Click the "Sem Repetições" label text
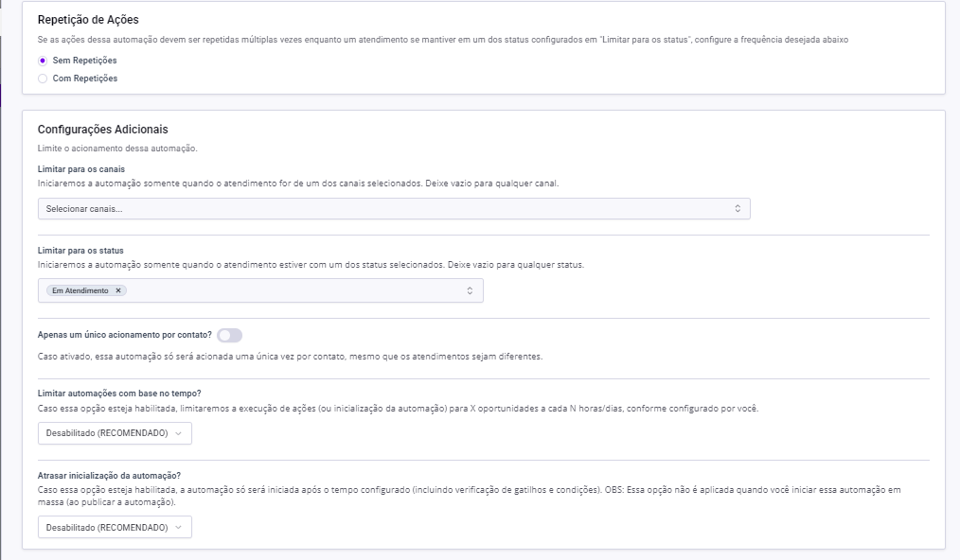Screen dimensions: 960x560 pos(84,61)
